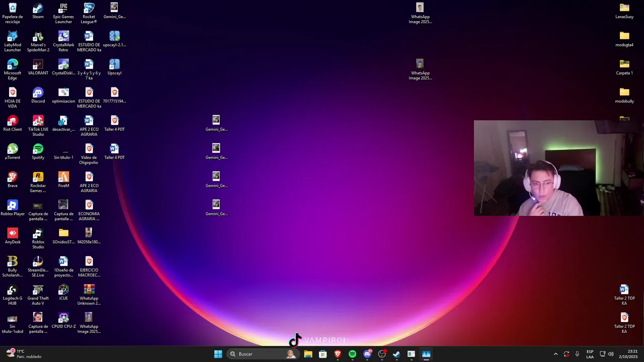Image resolution: width=644 pixels, height=362 pixels.
Task: Open the Papelera de reciclaje icon
Action: [13, 14]
